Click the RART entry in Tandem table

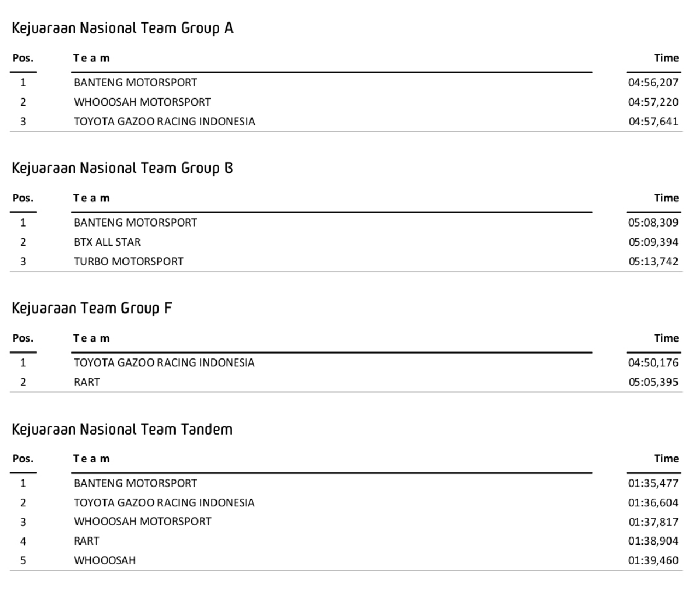click(x=87, y=541)
